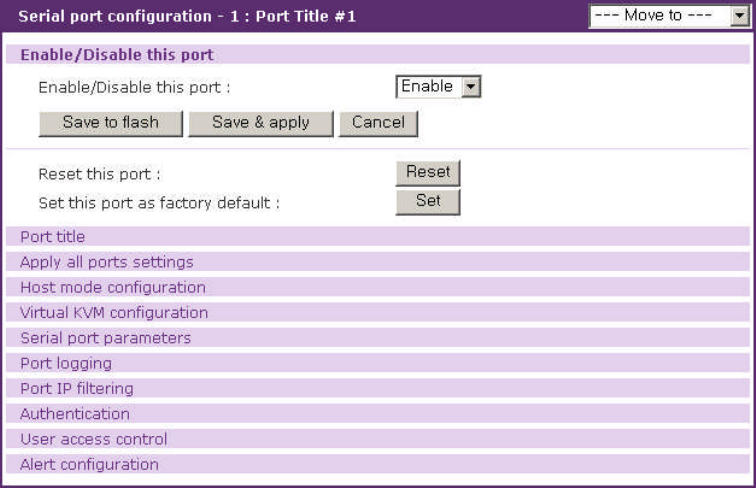Open User access control section
This screenshot has width=756, height=488.
[94, 439]
